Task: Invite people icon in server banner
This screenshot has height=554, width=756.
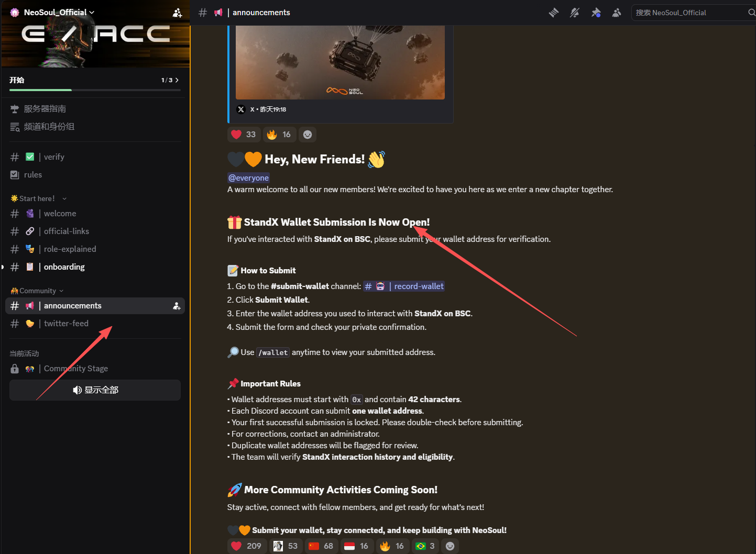Action: 177,13
